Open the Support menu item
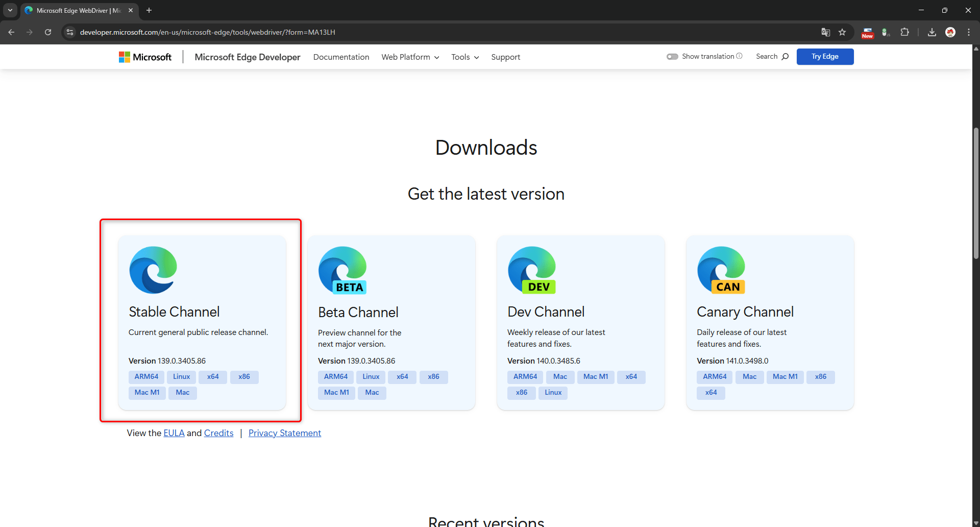The width and height of the screenshot is (980, 527). (x=505, y=57)
